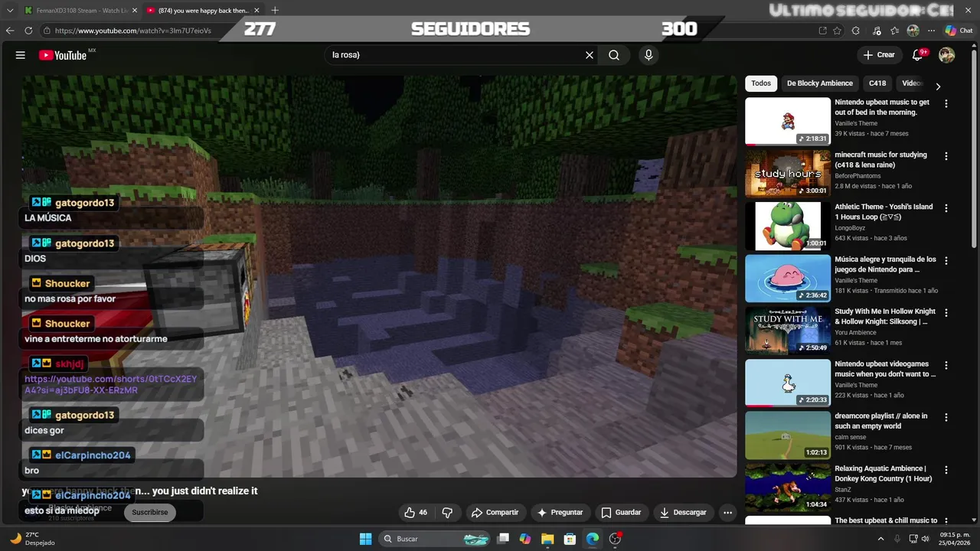
Task: Open Task View on the taskbar
Action: (503, 539)
